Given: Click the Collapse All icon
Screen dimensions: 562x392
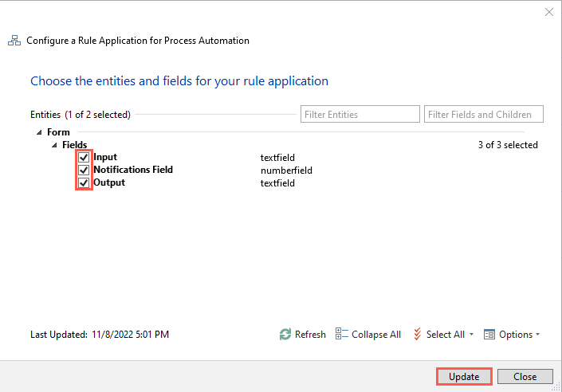Looking at the screenshot, I should coord(342,335).
